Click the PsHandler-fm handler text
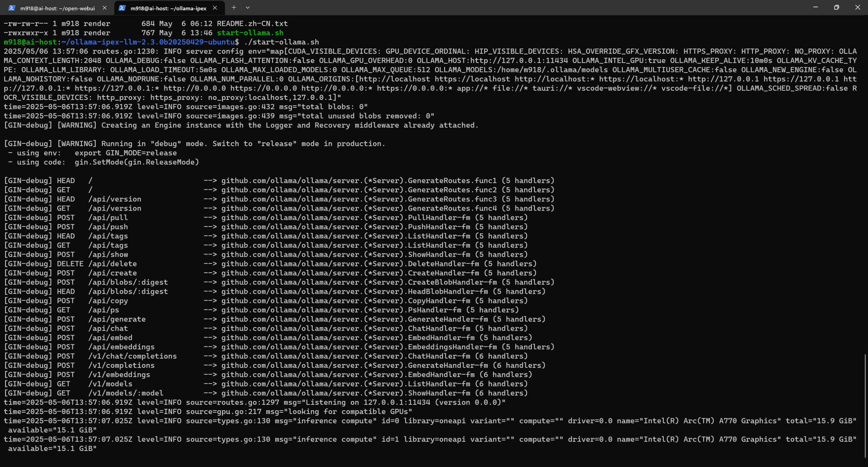868x467 pixels. pyautogui.click(x=434, y=310)
